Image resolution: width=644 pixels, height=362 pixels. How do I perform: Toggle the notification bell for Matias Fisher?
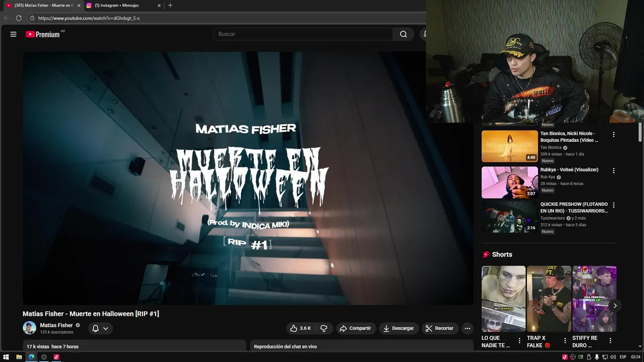[x=96, y=328]
